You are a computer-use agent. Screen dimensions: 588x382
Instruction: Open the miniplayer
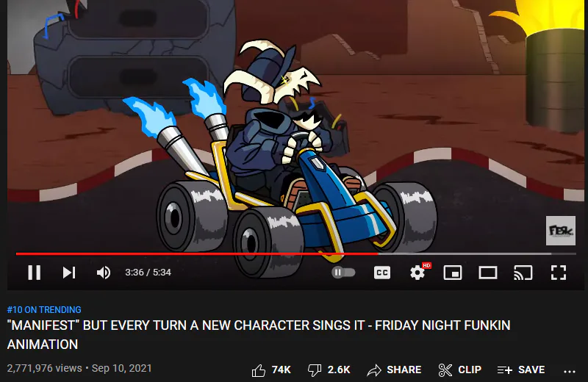coord(453,273)
